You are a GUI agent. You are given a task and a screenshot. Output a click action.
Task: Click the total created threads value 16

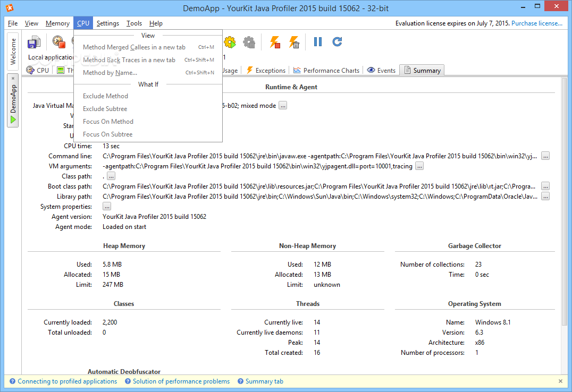(317, 353)
